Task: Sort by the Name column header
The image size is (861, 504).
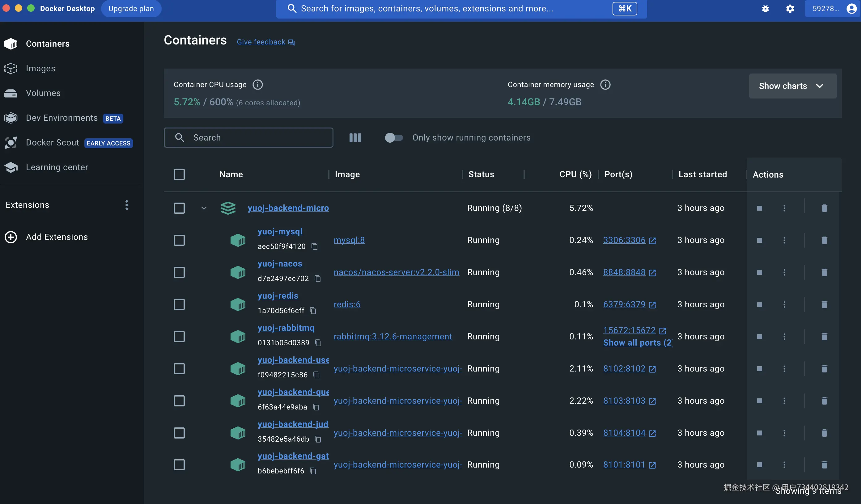Action: click(231, 174)
